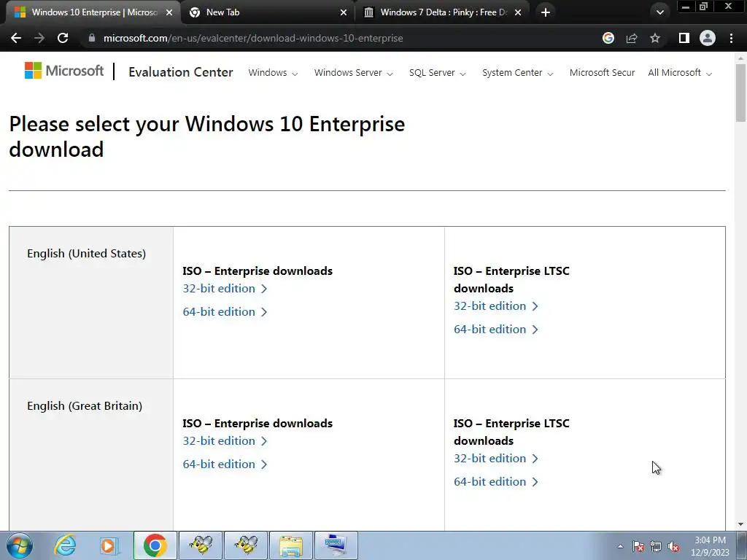This screenshot has height=560, width=747.
Task: Select the Windows 10 Enterprise tab
Action: click(93, 12)
